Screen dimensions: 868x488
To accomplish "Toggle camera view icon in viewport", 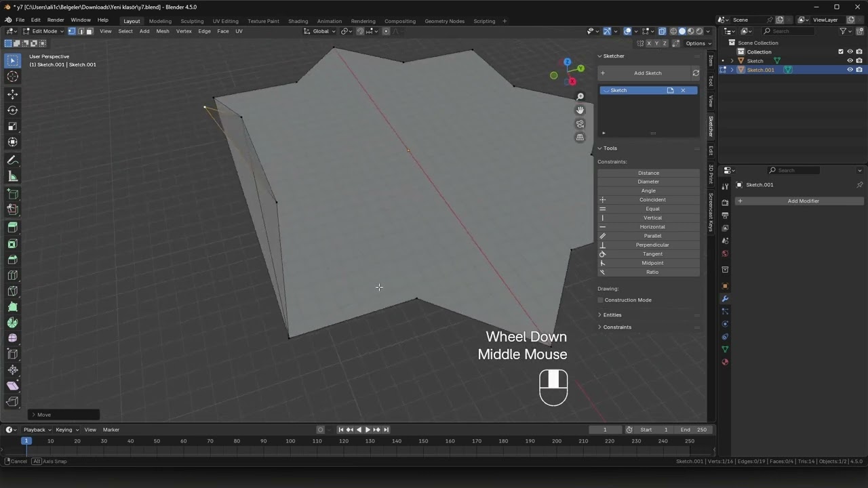I will tap(580, 123).
